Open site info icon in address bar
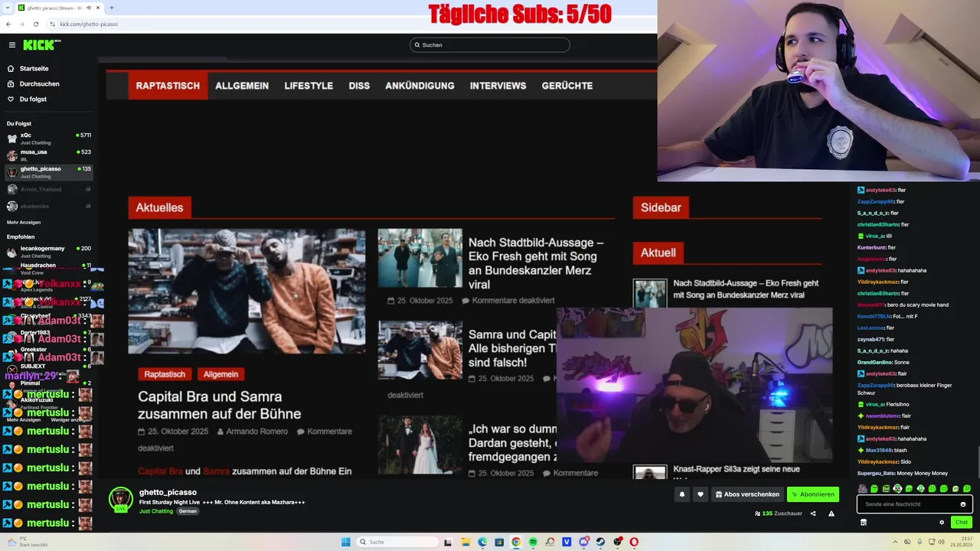Screen dimensions: 980x551 click(x=52, y=24)
